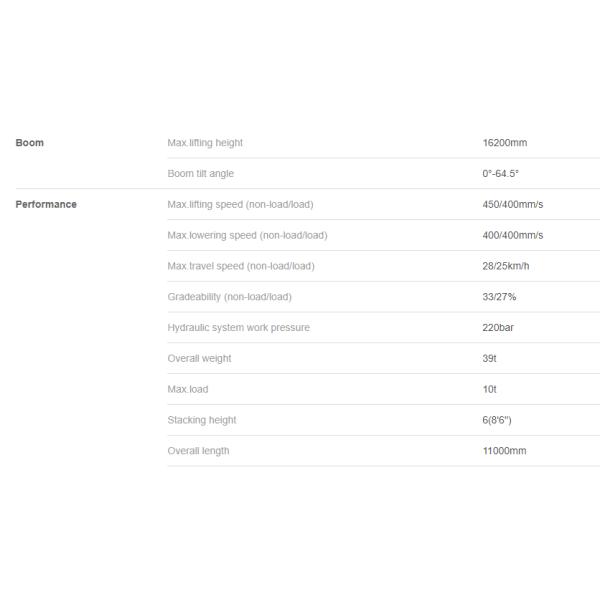
Task: Click the Performance section heading
Action: (x=46, y=205)
